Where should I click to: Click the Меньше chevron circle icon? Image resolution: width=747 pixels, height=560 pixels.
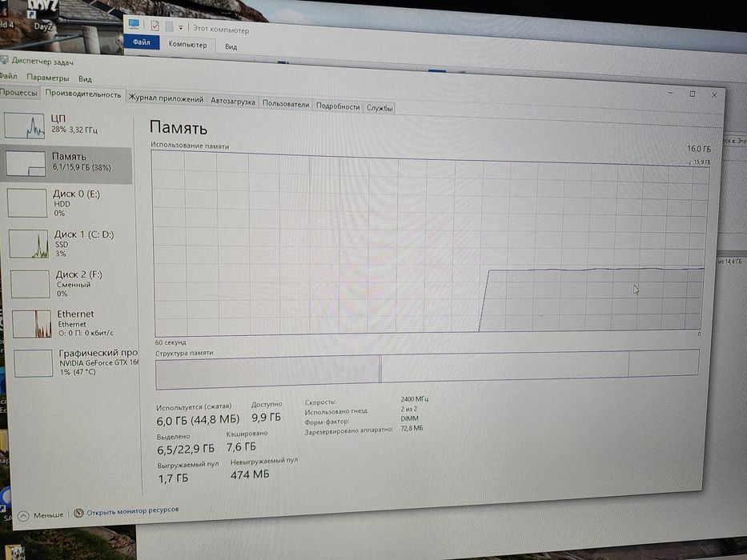23,515
